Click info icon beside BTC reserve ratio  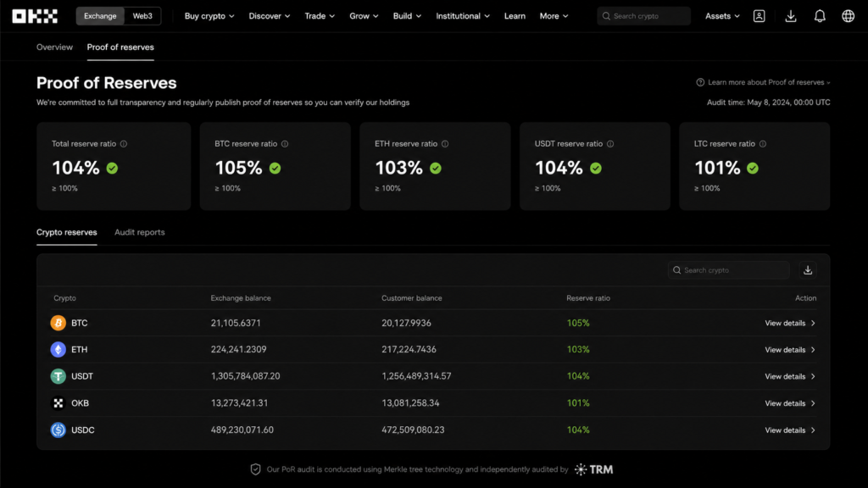pos(285,144)
